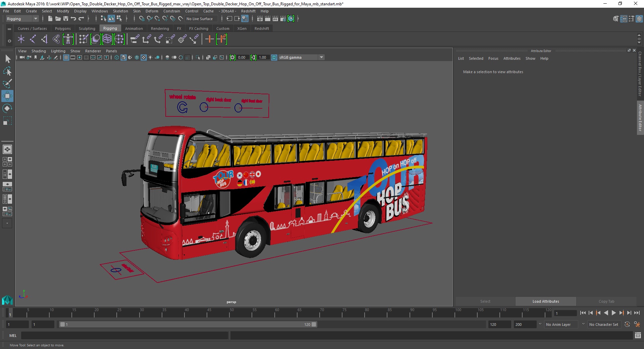Select the Create Joint tool on shelf

point(33,39)
